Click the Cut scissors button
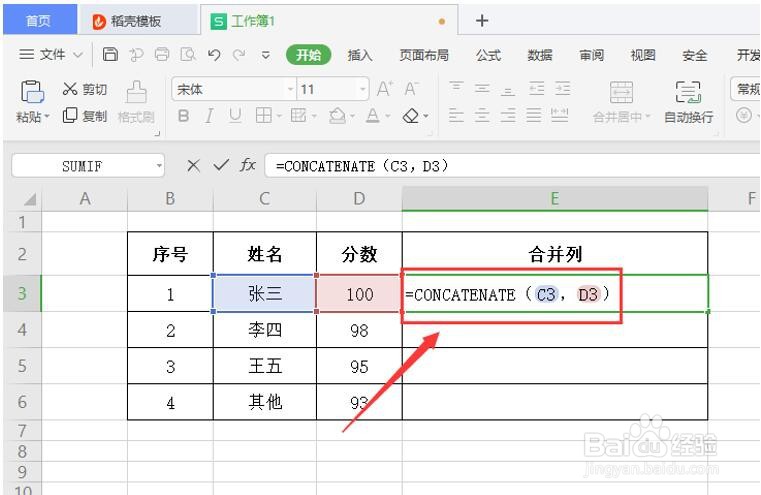The image size is (761, 495). [x=84, y=89]
